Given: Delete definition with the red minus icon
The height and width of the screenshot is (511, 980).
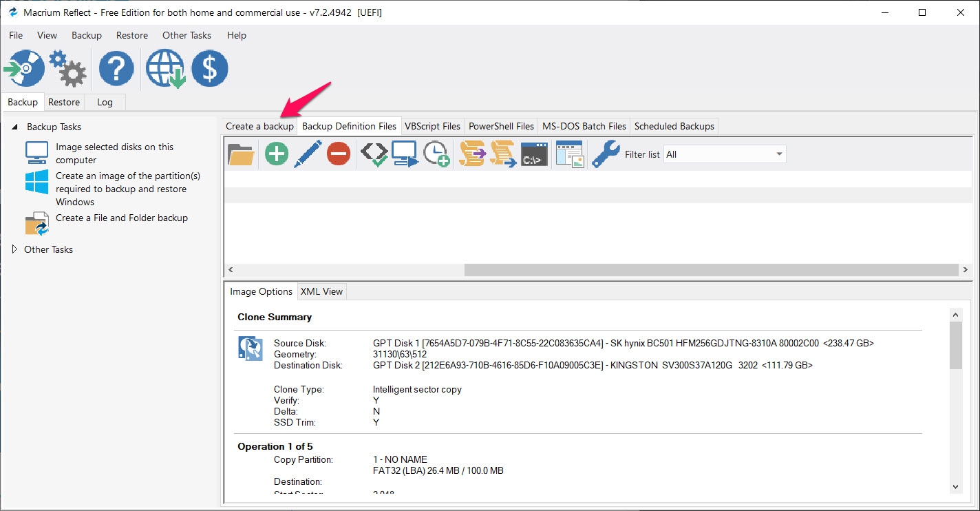Looking at the screenshot, I should [339, 154].
